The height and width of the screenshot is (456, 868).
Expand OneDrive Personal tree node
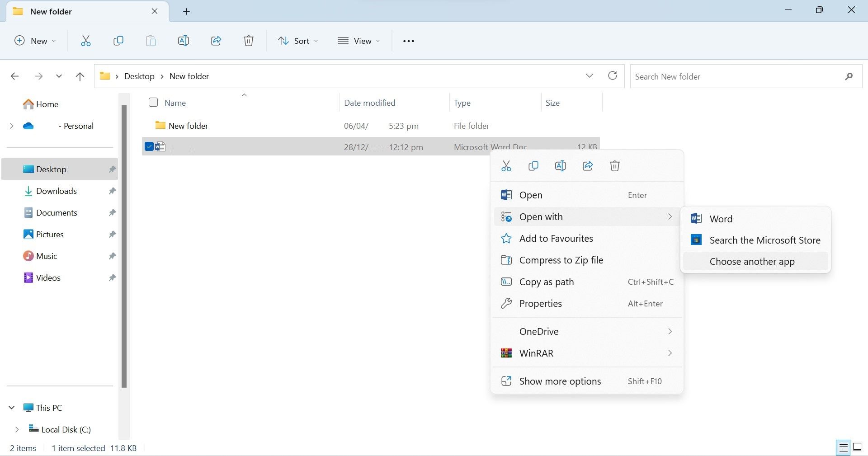[12, 126]
